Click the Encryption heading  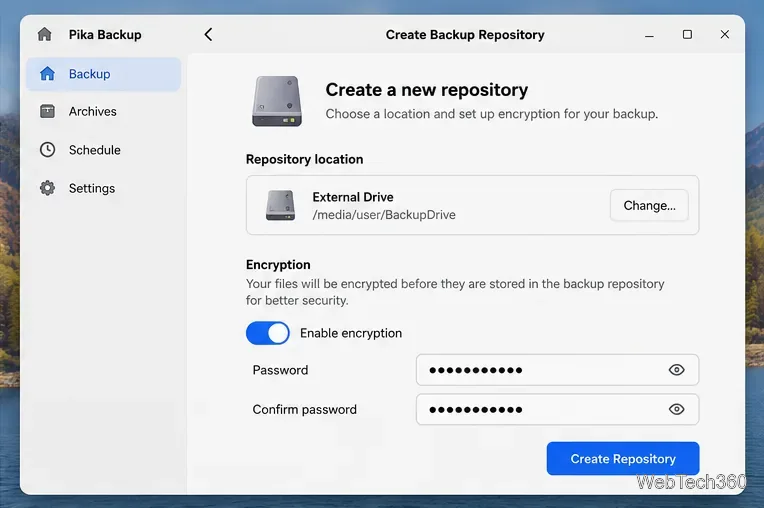coord(278,264)
